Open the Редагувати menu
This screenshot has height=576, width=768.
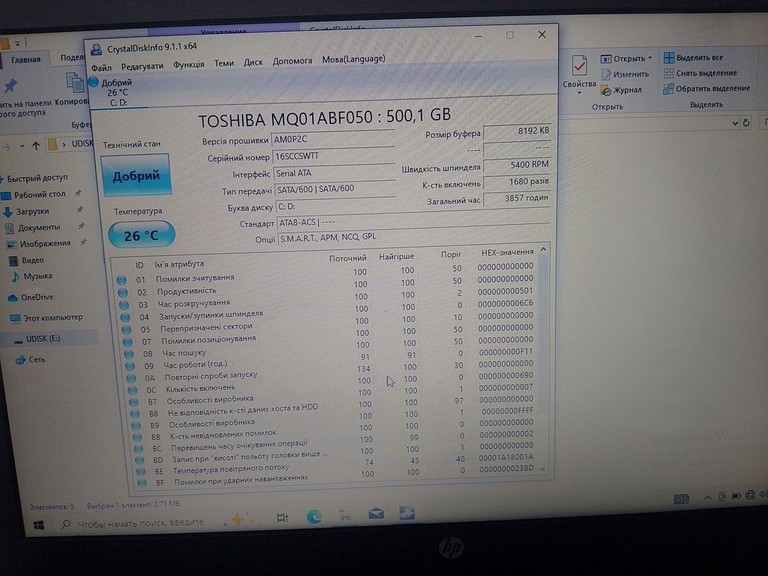point(142,66)
